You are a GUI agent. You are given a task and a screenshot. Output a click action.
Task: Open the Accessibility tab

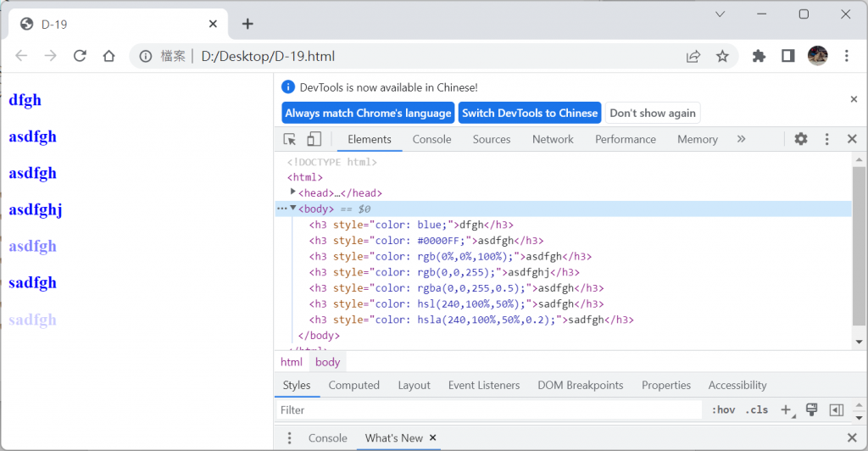tap(737, 385)
